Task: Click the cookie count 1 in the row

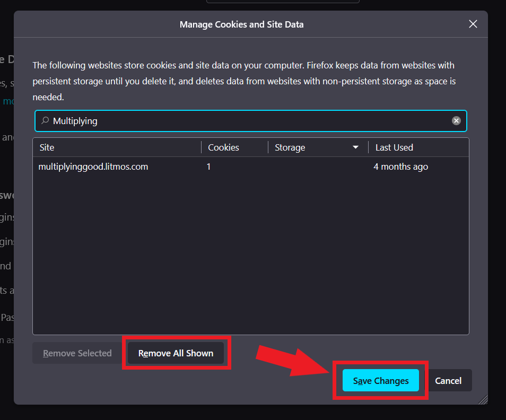Action: pyautogui.click(x=209, y=167)
